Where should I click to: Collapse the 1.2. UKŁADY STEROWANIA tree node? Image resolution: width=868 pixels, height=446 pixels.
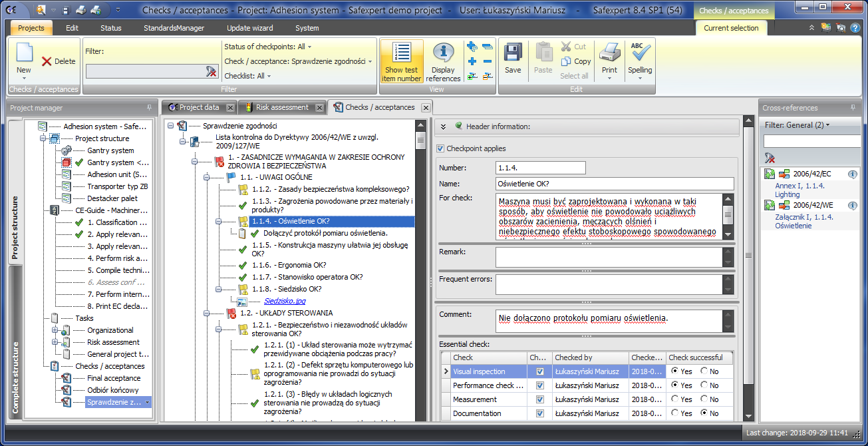207,313
